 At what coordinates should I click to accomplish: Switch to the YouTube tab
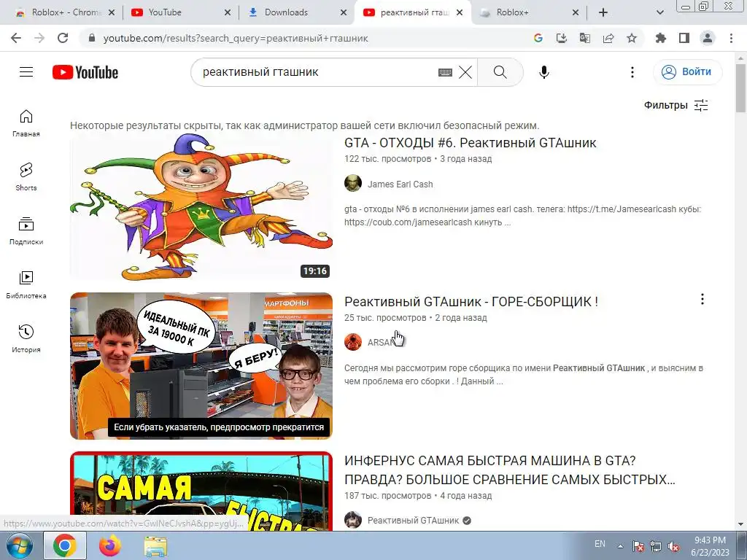coord(181,12)
